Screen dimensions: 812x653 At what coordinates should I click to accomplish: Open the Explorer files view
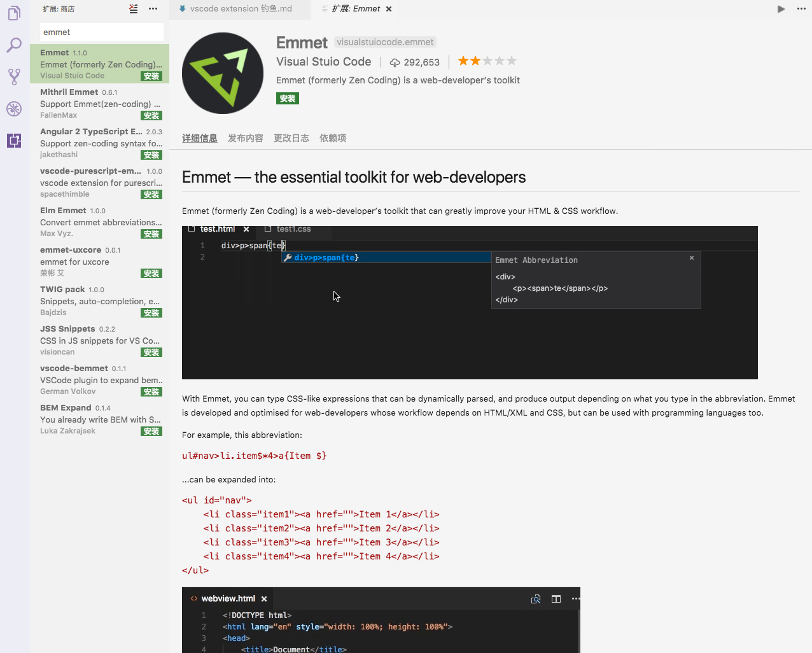click(x=14, y=13)
